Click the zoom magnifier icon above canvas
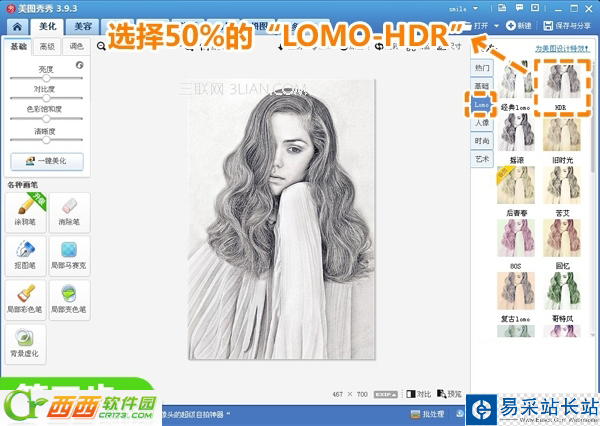The width and height of the screenshot is (600, 426). click(101, 46)
